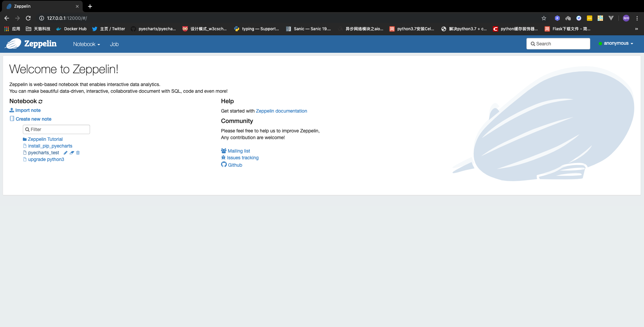Open the pyecharts/pyecha... GitHub bookmark
This screenshot has height=327, width=644.
153,29
